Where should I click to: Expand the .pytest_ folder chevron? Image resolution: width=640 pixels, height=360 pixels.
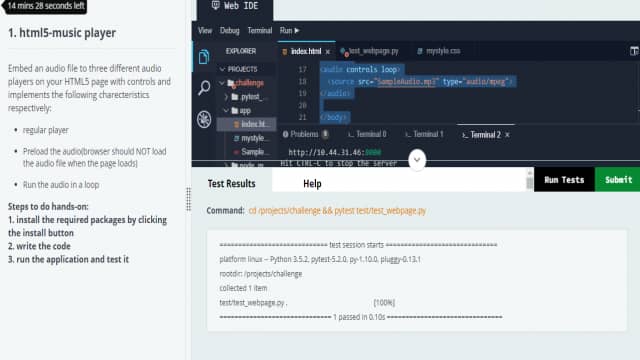[226, 97]
